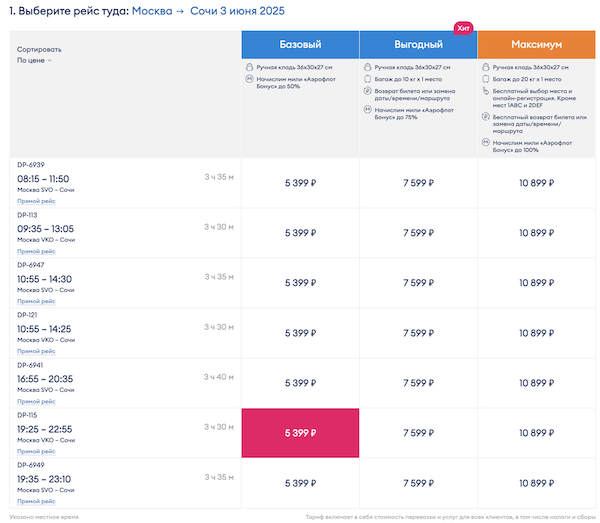Click the 10 kg baggage icon under Выгодный
The height and width of the screenshot is (523, 600).
pos(367,77)
